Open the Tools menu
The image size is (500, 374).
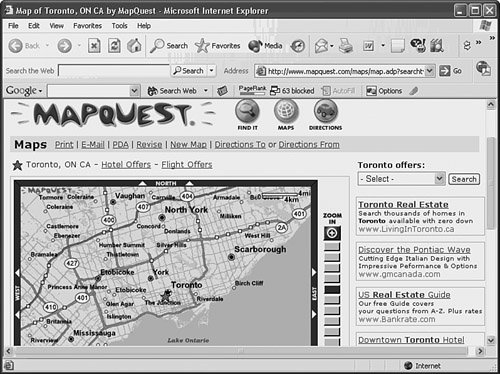(x=119, y=26)
